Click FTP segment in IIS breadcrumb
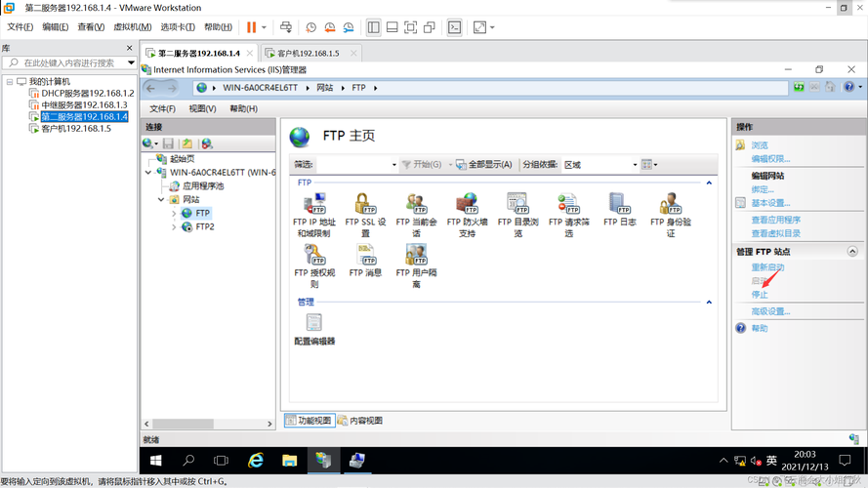 pyautogui.click(x=358, y=88)
